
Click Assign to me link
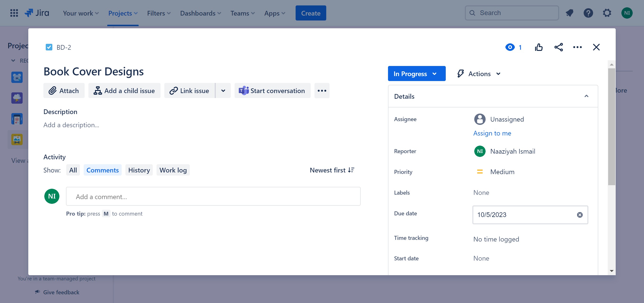click(492, 133)
